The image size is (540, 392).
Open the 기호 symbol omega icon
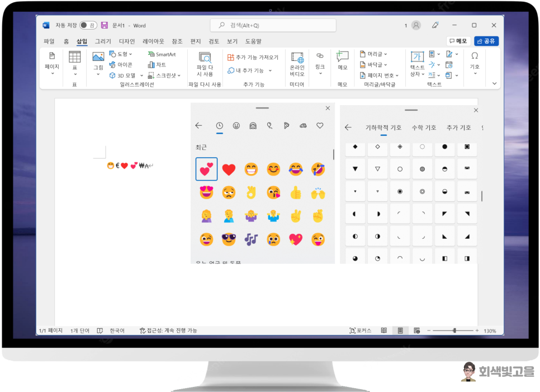coord(475,56)
